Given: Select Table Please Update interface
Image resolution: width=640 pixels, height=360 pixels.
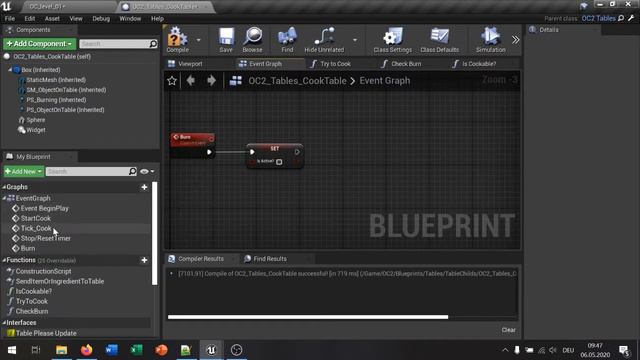Looking at the screenshot, I should point(46,333).
